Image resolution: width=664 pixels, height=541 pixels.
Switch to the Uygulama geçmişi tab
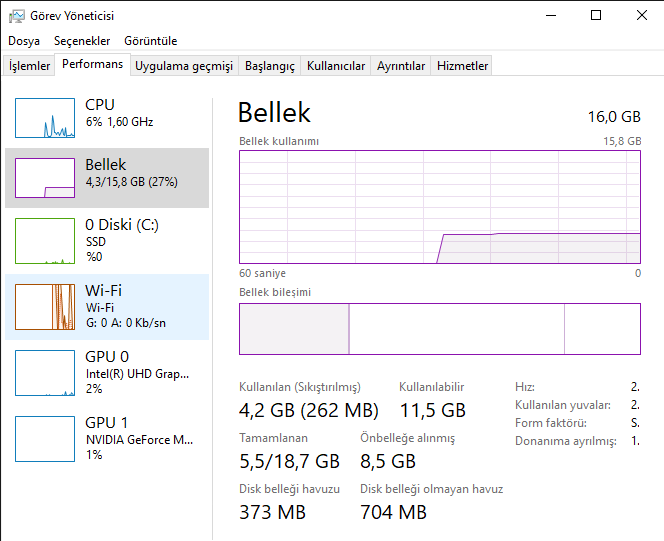184,66
